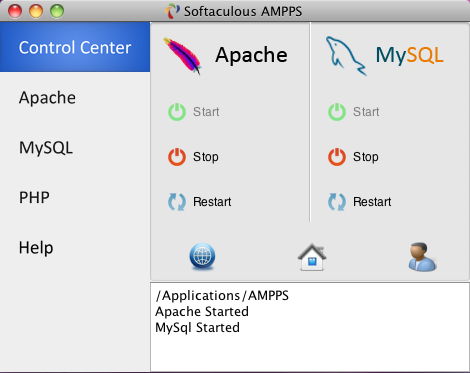The height and width of the screenshot is (373, 470).
Task: Click inside the status log text area
Action: (310, 327)
